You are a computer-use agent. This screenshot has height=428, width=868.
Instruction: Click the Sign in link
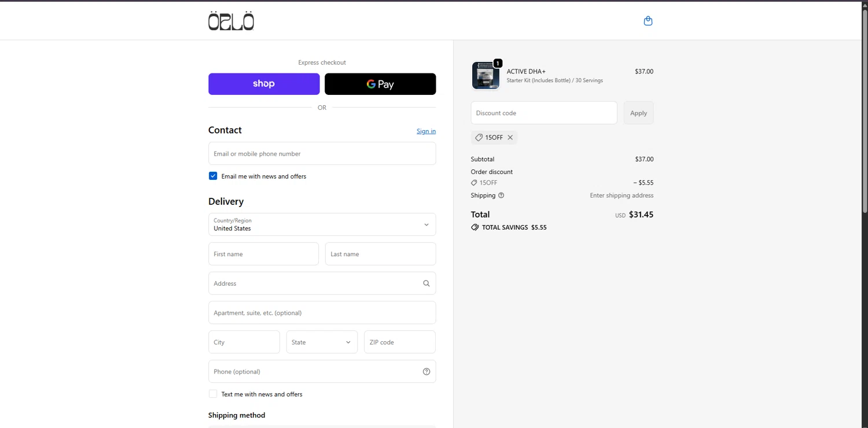pos(426,131)
